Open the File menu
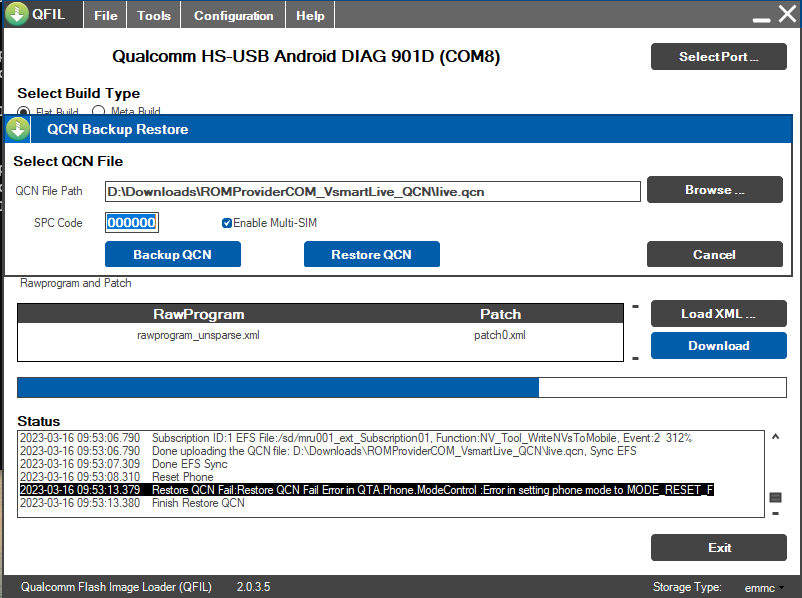Screen dimensions: 802x598 pos(106,16)
